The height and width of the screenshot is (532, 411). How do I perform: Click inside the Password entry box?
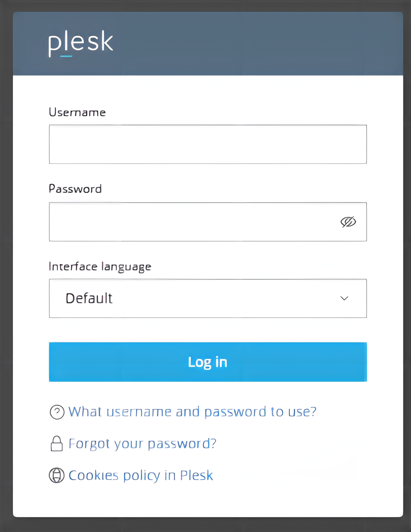(182, 222)
